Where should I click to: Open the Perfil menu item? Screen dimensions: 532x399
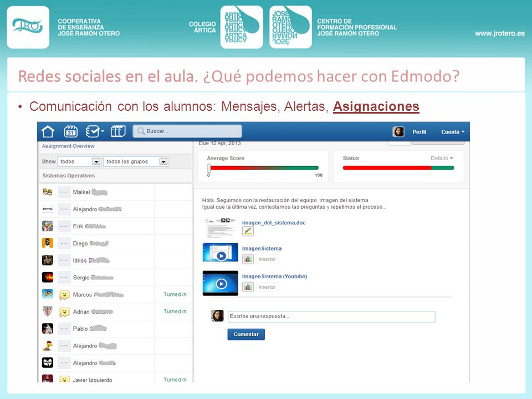pyautogui.click(x=419, y=132)
